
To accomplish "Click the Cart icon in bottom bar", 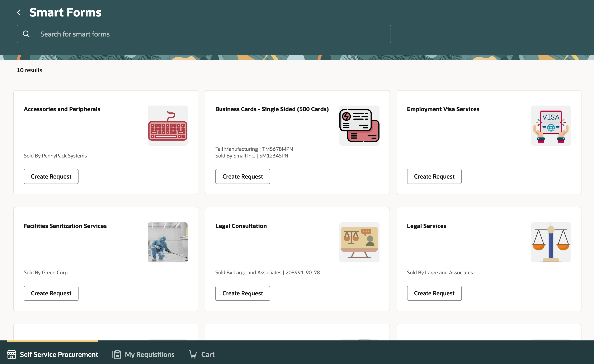I will tap(193, 354).
